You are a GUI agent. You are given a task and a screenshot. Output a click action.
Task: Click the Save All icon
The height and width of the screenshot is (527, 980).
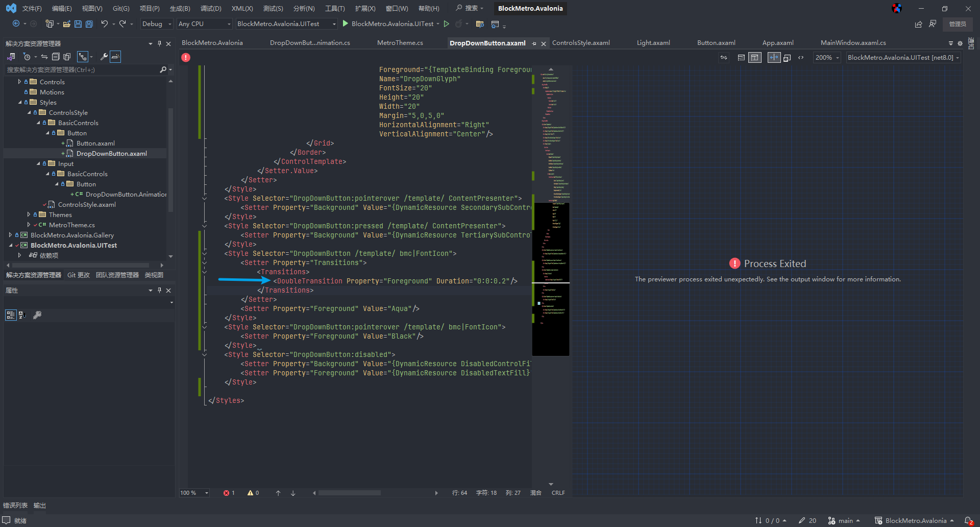[x=89, y=23]
